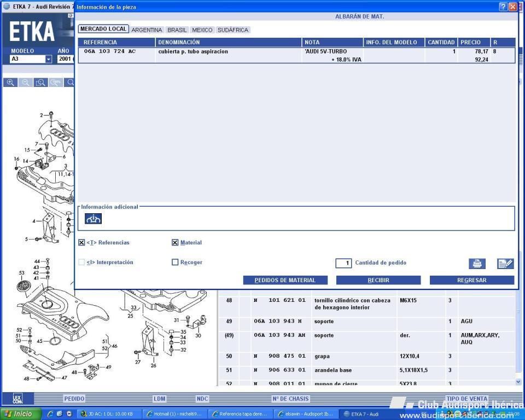
Task: Click the LDM status bar label
Action: point(159,399)
